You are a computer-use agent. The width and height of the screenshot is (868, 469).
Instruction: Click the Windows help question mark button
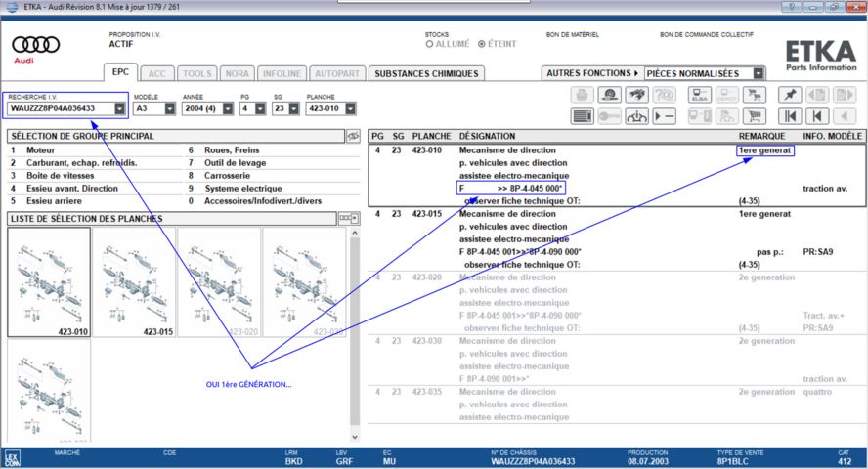click(792, 7)
